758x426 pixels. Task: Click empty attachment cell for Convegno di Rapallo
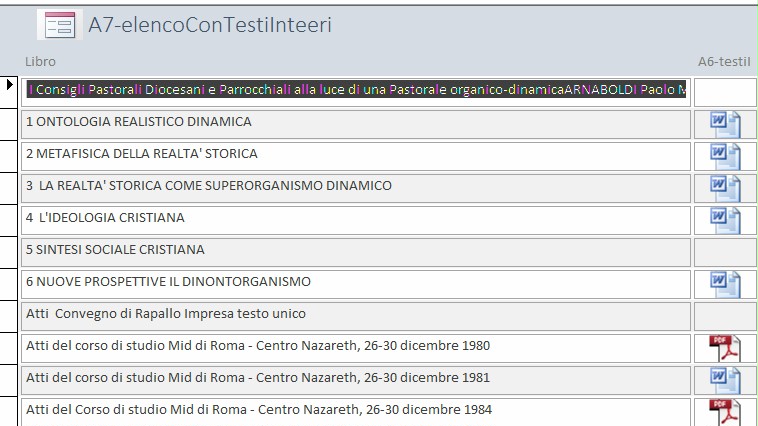[x=725, y=316]
